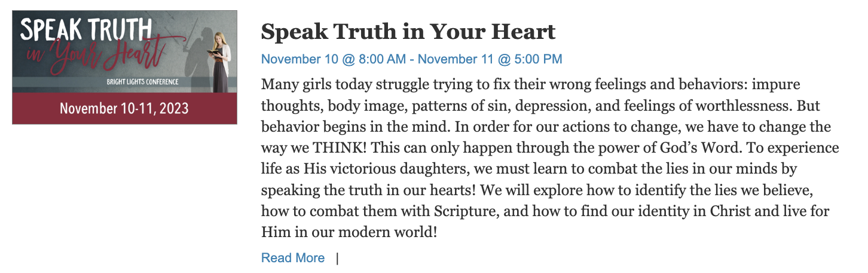
Task: Click the red November 10-11, 2023 banner bar
Action: click(x=124, y=108)
